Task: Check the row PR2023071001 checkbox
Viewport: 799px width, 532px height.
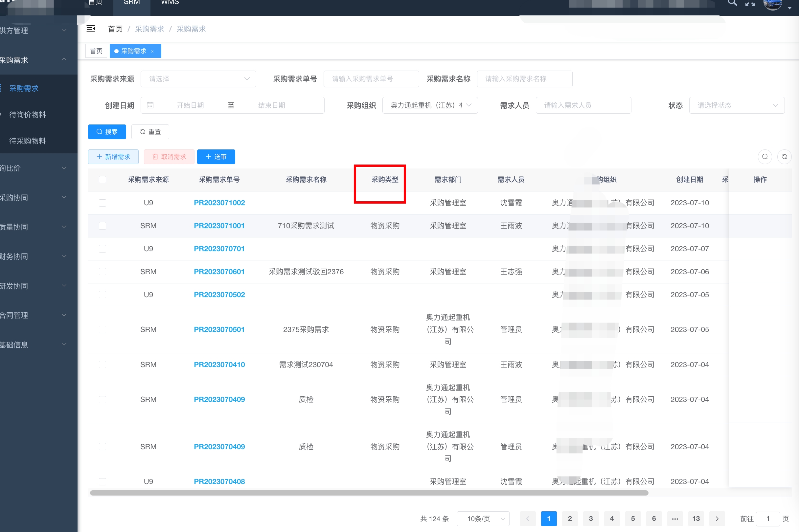Action: [x=103, y=226]
